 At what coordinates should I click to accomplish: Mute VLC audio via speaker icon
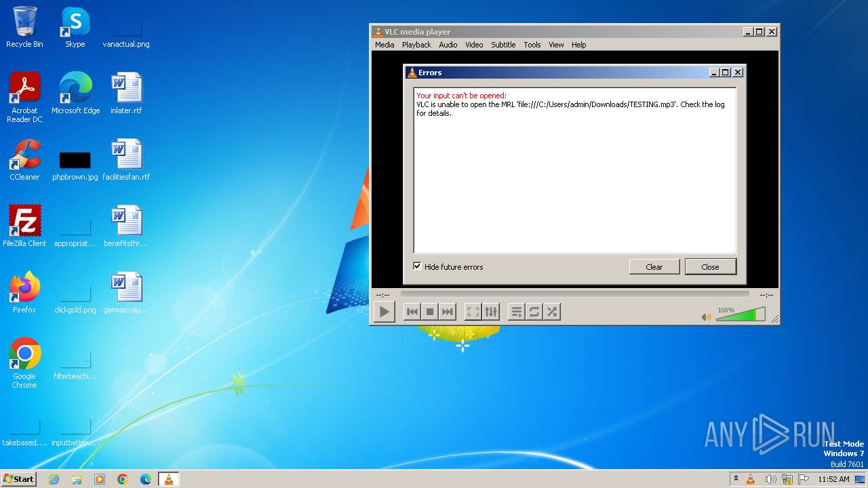[x=707, y=317]
